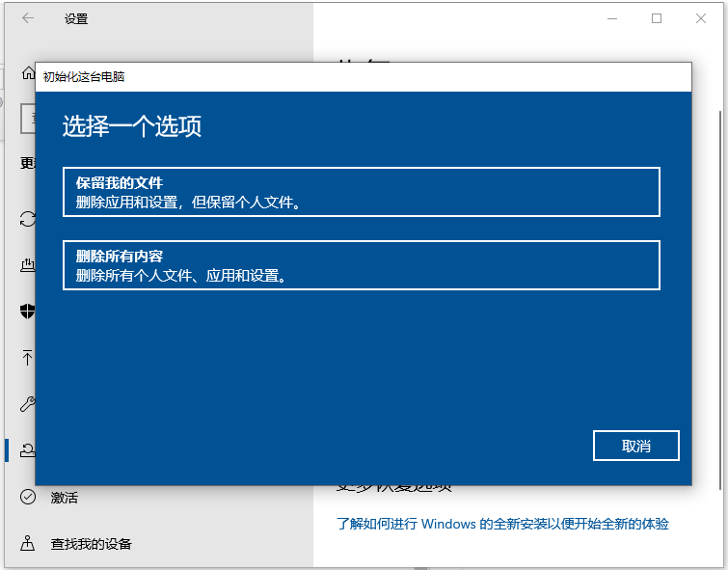
Task: Choose the 删除所有内容 option
Action: (x=362, y=265)
